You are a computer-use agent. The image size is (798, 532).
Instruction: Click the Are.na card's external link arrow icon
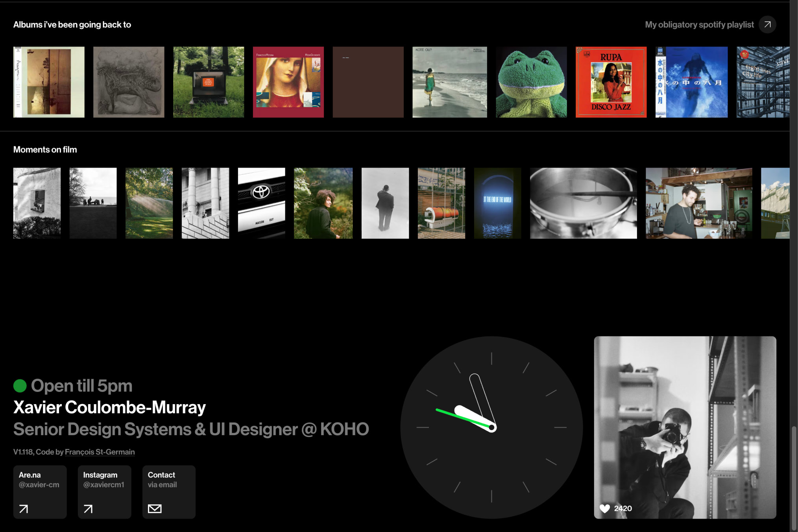(x=24, y=509)
